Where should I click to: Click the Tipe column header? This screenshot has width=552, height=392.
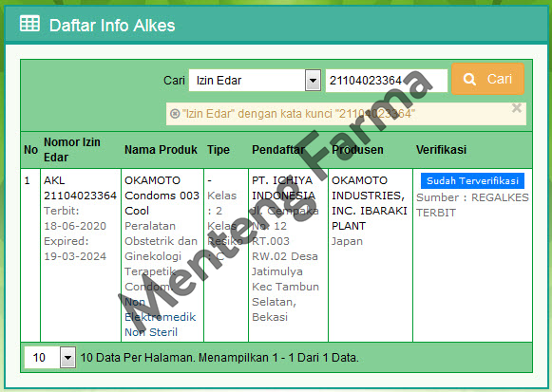tap(219, 150)
